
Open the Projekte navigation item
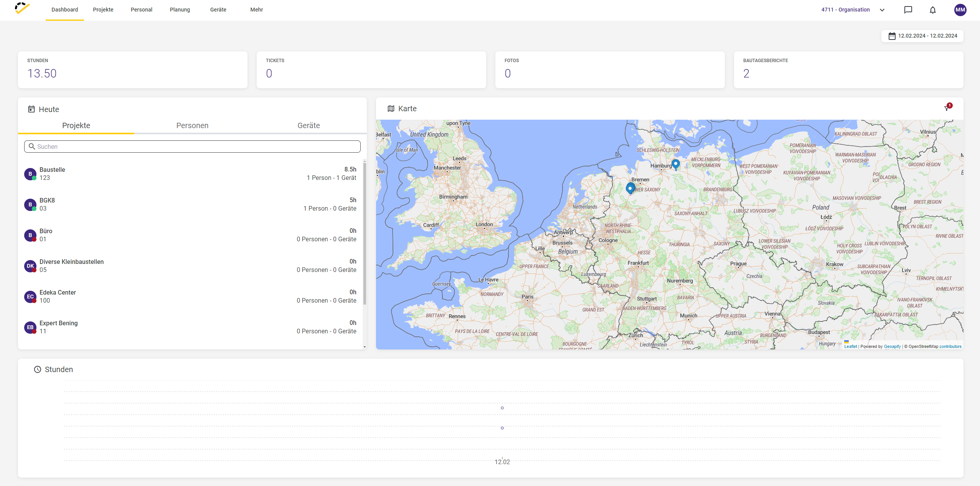pyautogui.click(x=103, y=10)
